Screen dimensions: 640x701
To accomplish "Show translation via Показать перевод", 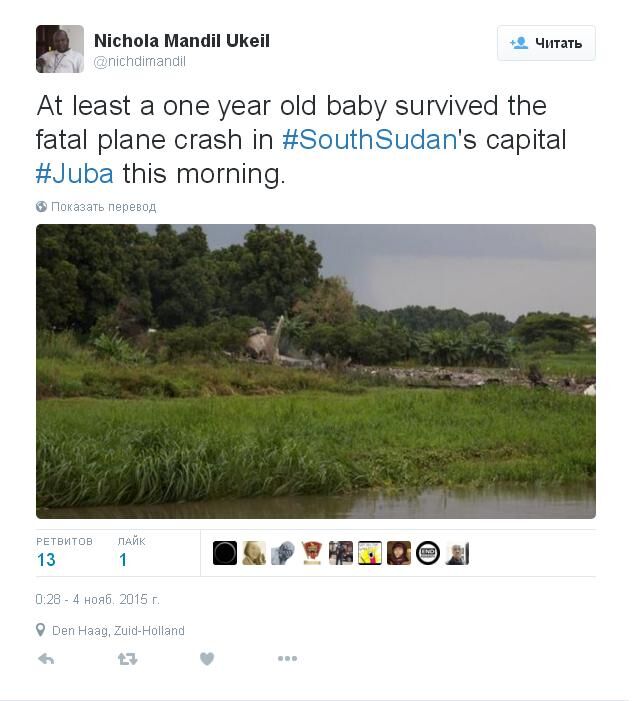I will 104,207.
